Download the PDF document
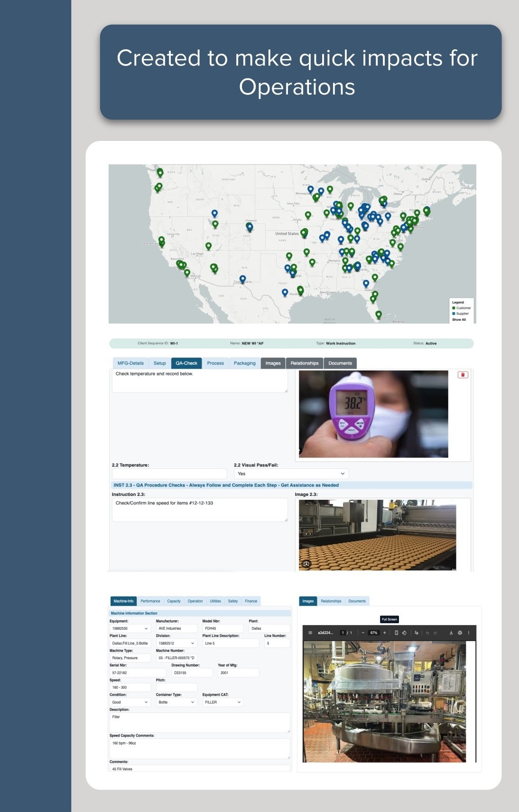Viewport: 519px width, 812px height. point(451,633)
